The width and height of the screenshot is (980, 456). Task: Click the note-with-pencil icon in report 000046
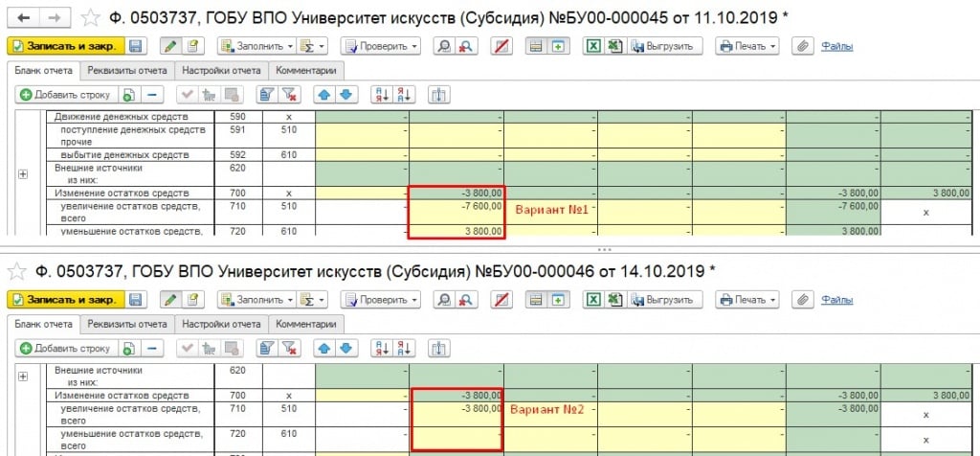point(193,300)
